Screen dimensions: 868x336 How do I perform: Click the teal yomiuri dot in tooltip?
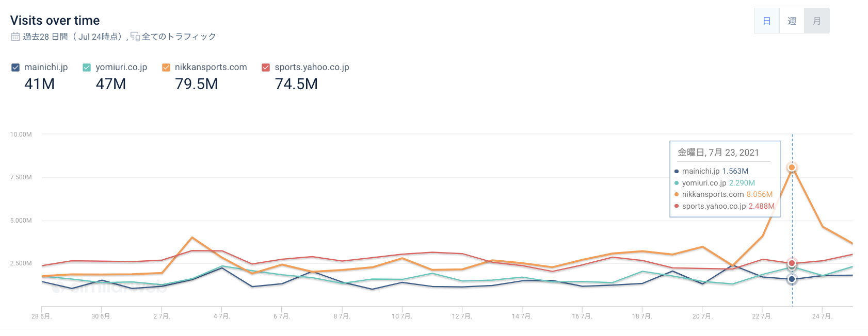(677, 183)
